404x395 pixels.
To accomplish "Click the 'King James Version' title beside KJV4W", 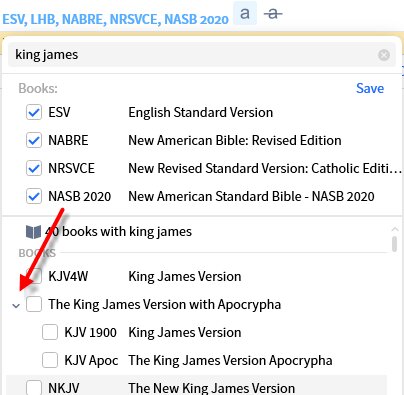I will [185, 276].
